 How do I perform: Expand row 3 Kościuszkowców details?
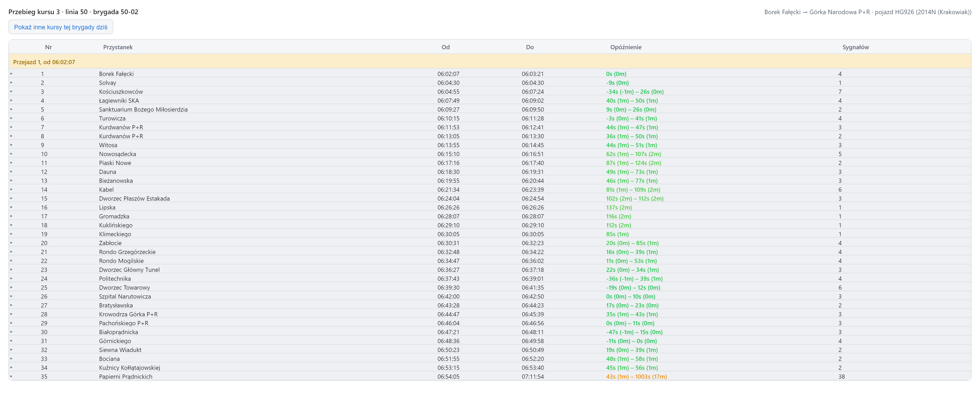(12, 91)
